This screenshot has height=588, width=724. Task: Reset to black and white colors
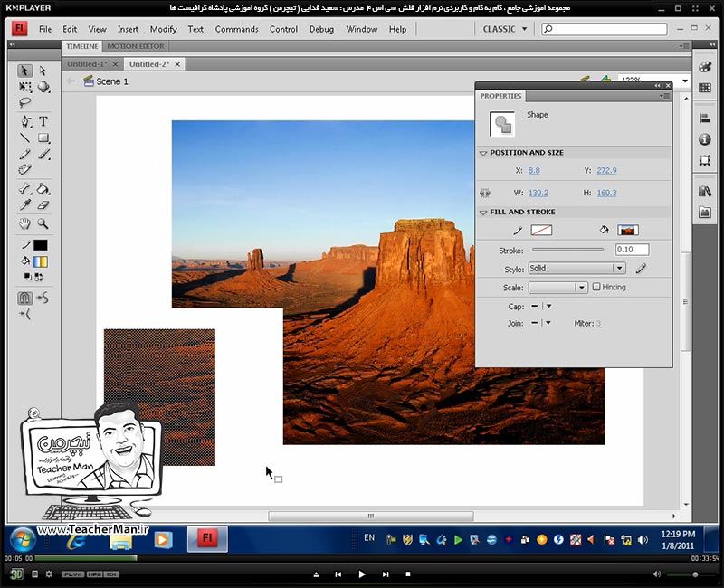pyautogui.click(x=28, y=277)
